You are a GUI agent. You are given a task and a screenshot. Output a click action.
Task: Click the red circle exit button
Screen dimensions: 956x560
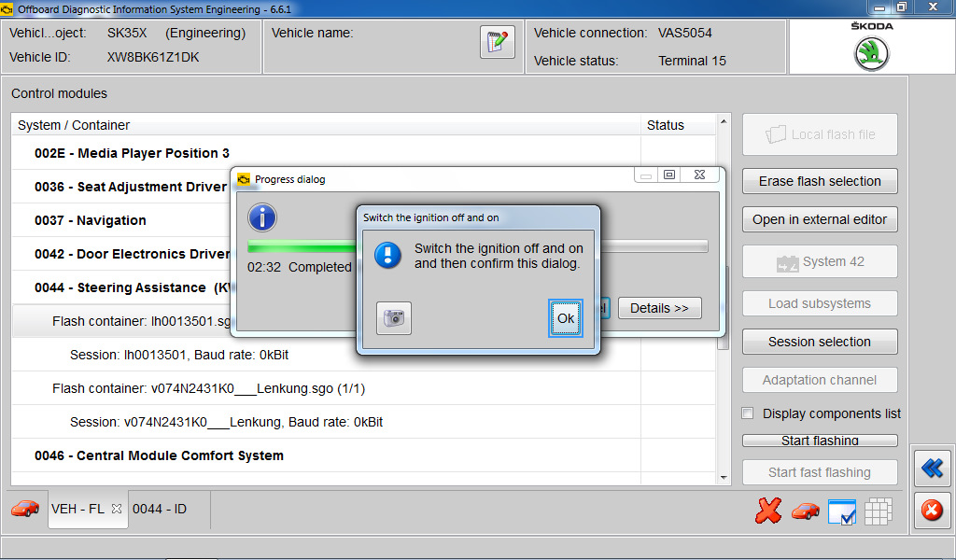pyautogui.click(x=933, y=510)
